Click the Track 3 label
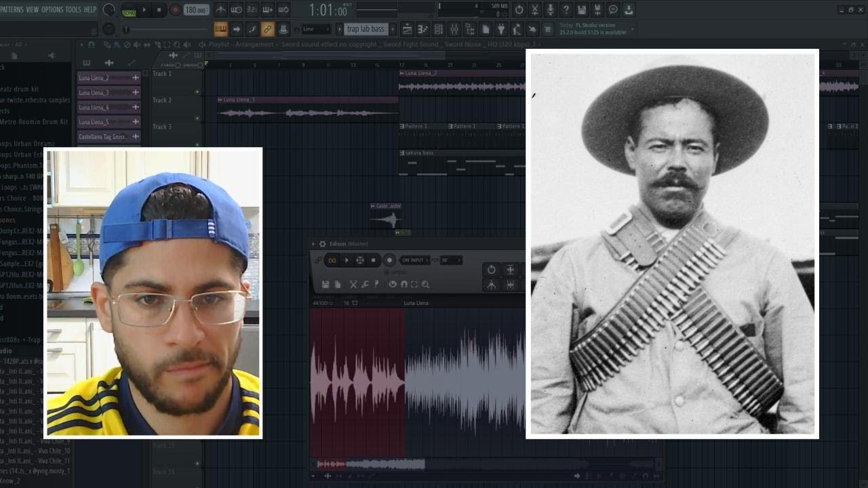The height and width of the screenshot is (488, 868). [x=162, y=127]
